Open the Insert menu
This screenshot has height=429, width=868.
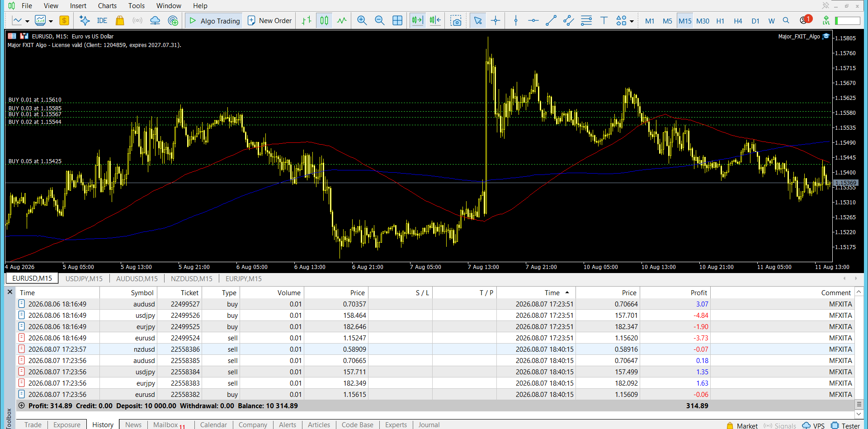tap(78, 6)
